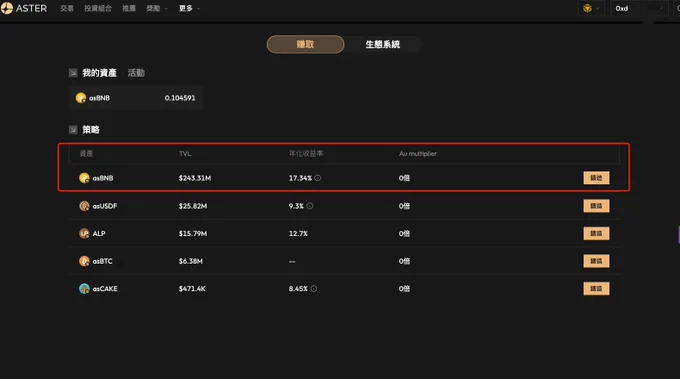The image size is (680, 379).
Task: Open the 交易 menu item
Action: pyautogui.click(x=67, y=8)
